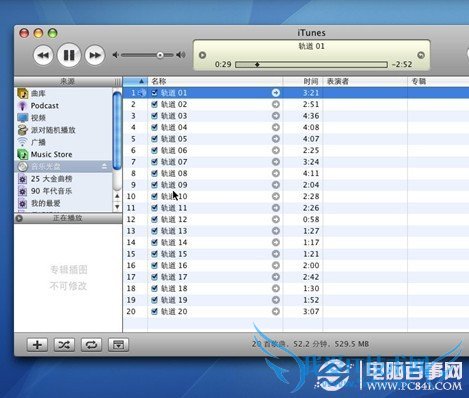This screenshot has width=469, height=398.
Task: Select the 轨道 19 track row
Action: pos(296,300)
